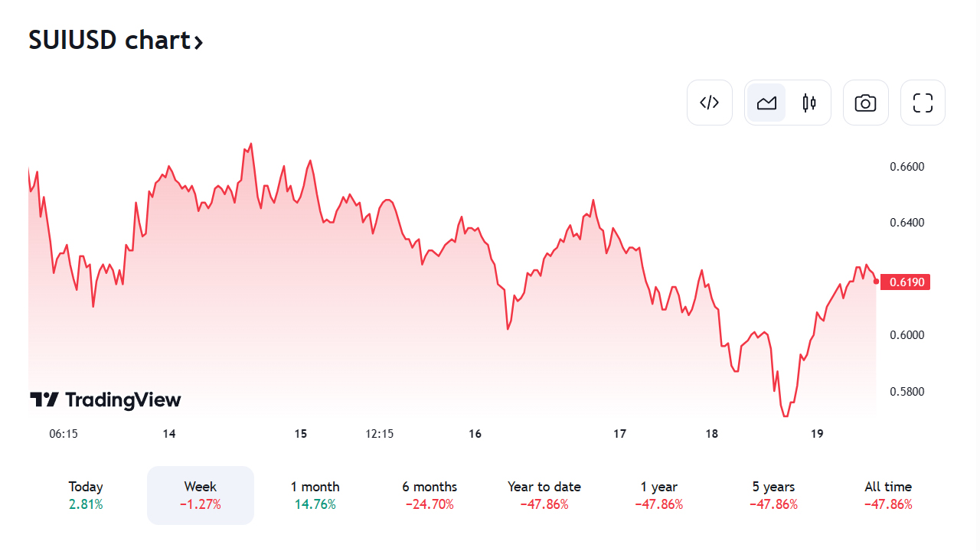Take a chart snapshot with camera icon
This screenshot has height=551, width=980.
865,103
